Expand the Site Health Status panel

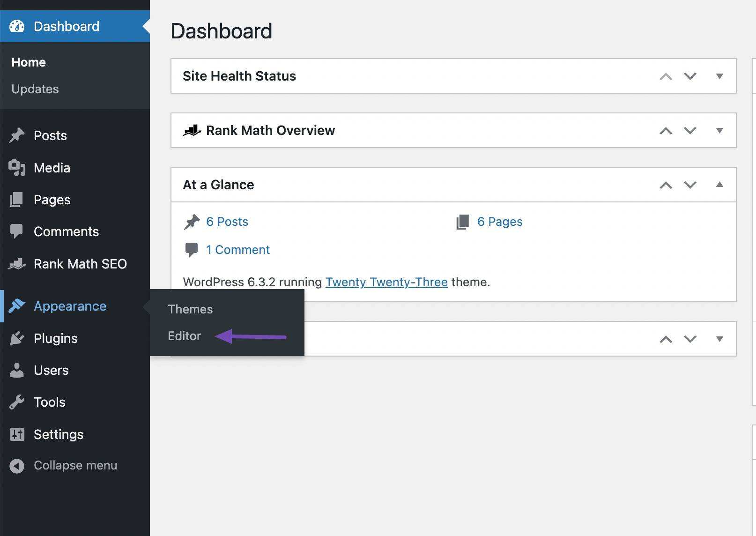[719, 76]
